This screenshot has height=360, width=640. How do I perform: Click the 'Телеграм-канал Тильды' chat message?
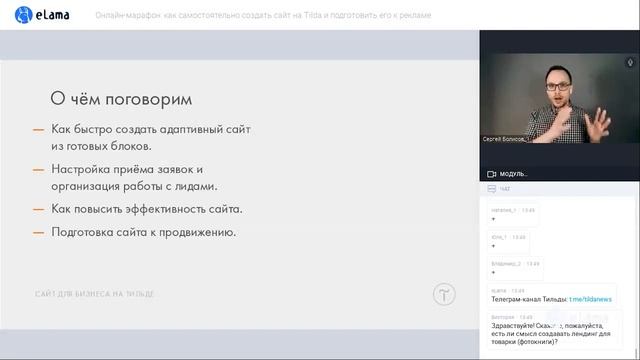[552, 296]
